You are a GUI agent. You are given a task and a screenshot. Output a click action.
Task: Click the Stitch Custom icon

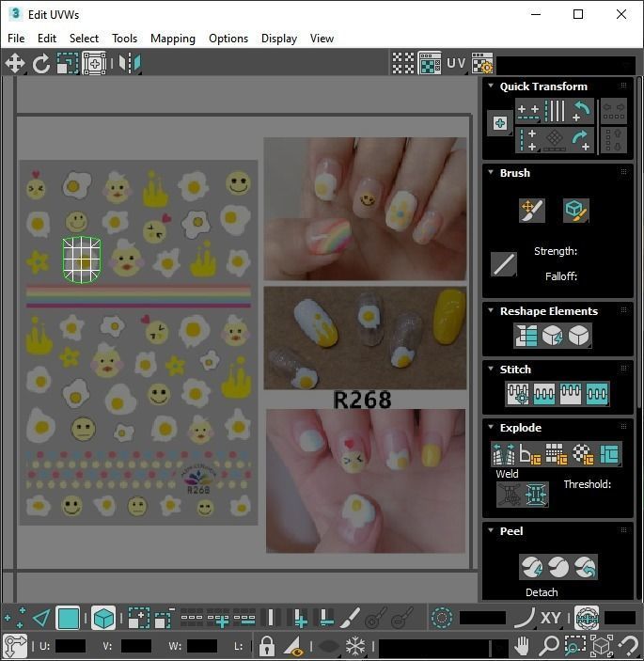coord(518,394)
